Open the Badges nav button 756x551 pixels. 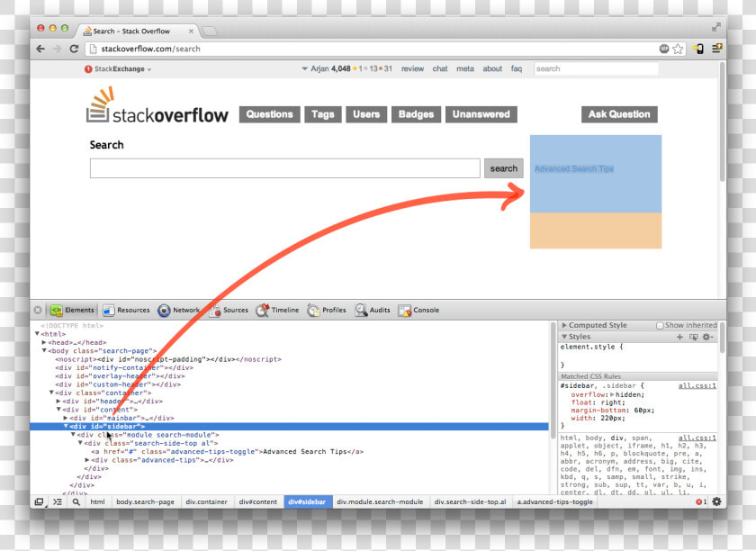pyautogui.click(x=416, y=114)
